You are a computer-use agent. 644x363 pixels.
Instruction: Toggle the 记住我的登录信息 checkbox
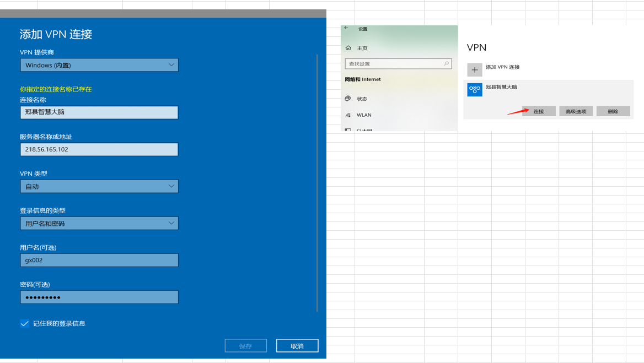click(24, 324)
